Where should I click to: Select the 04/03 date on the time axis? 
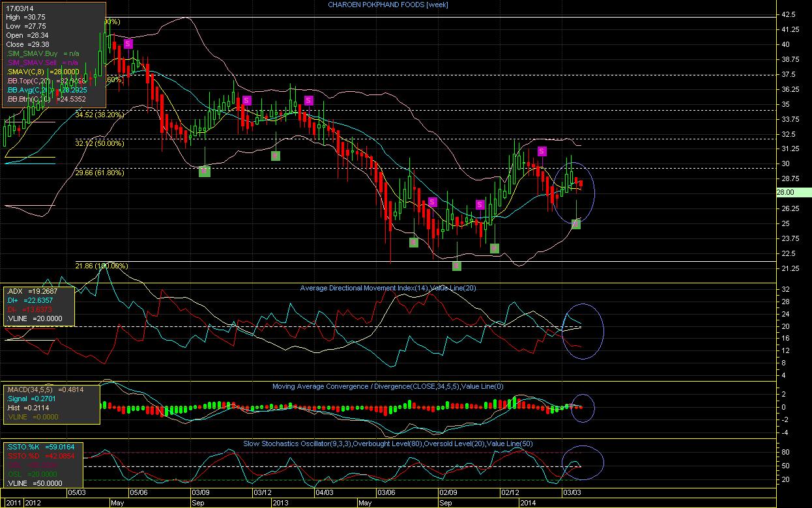coord(323,493)
